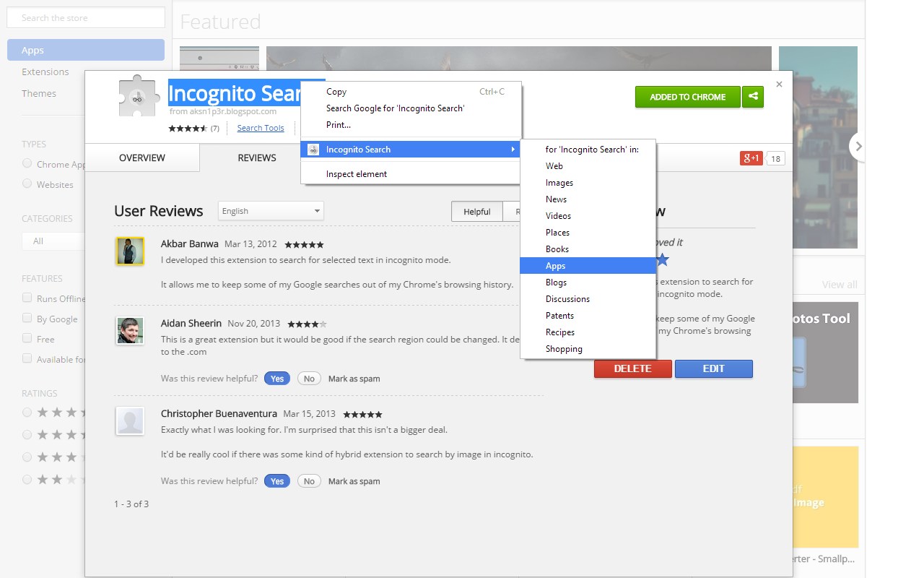Select the Websites radio button
The width and height of the screenshot is (924, 578).
27,184
